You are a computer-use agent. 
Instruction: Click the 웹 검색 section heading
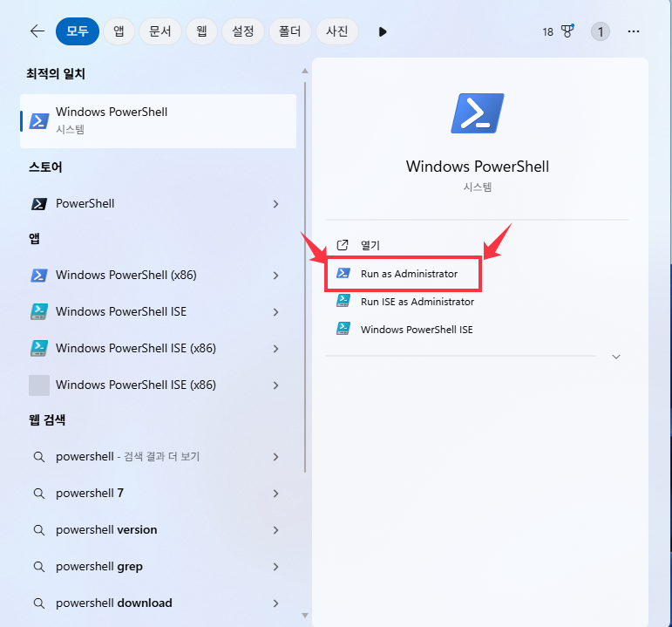coord(47,419)
